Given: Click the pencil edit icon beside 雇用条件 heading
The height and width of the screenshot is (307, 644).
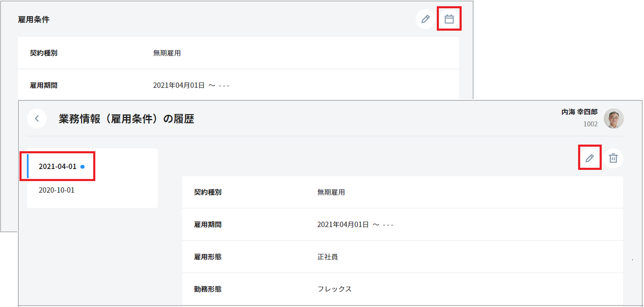Looking at the screenshot, I should coord(425,19).
